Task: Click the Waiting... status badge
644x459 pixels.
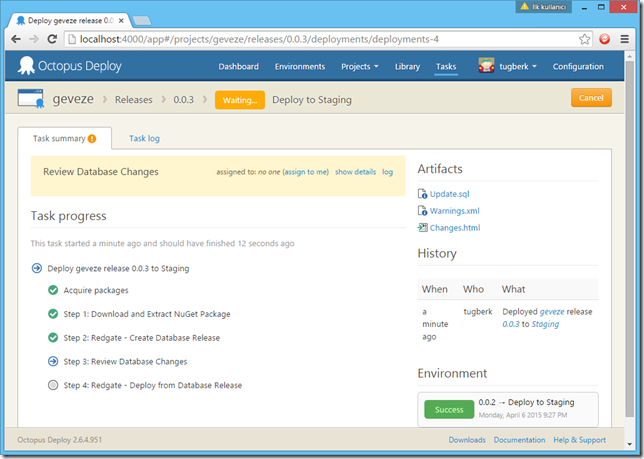Action: click(x=240, y=100)
